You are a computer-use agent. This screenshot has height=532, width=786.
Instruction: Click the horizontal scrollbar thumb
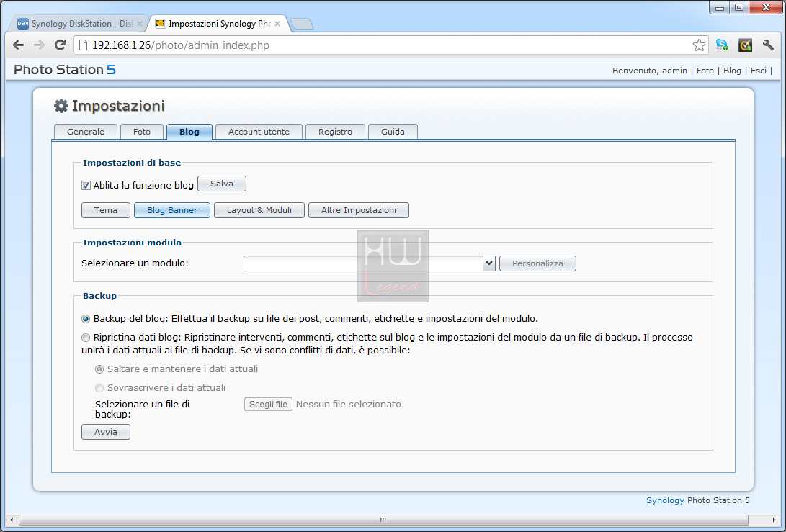pyautogui.click(x=383, y=520)
